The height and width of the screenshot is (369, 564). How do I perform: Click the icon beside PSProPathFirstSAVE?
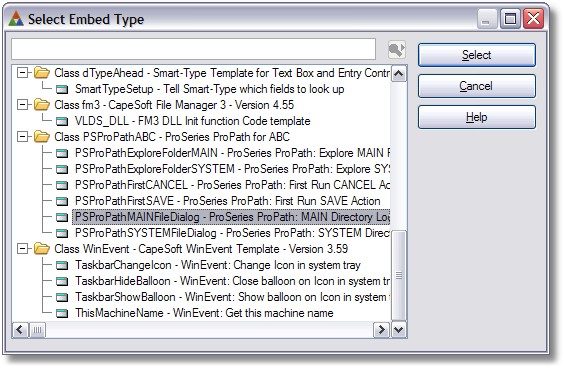(62, 201)
